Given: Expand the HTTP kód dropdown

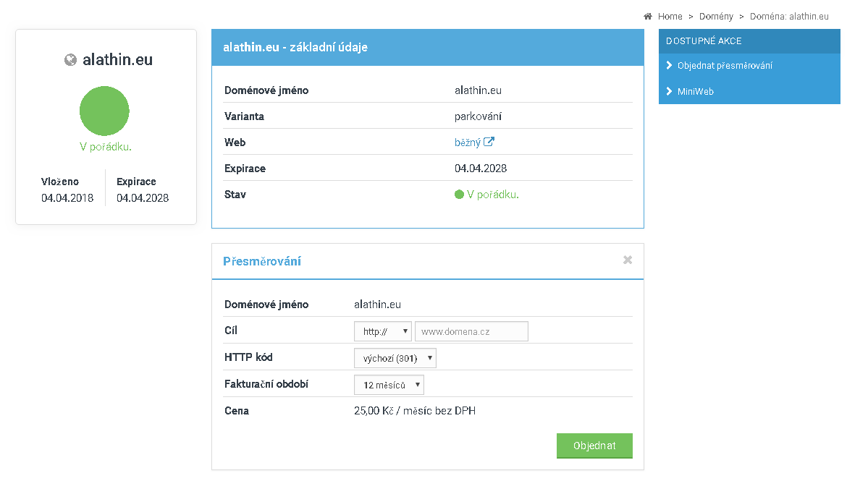Looking at the screenshot, I should click(395, 358).
